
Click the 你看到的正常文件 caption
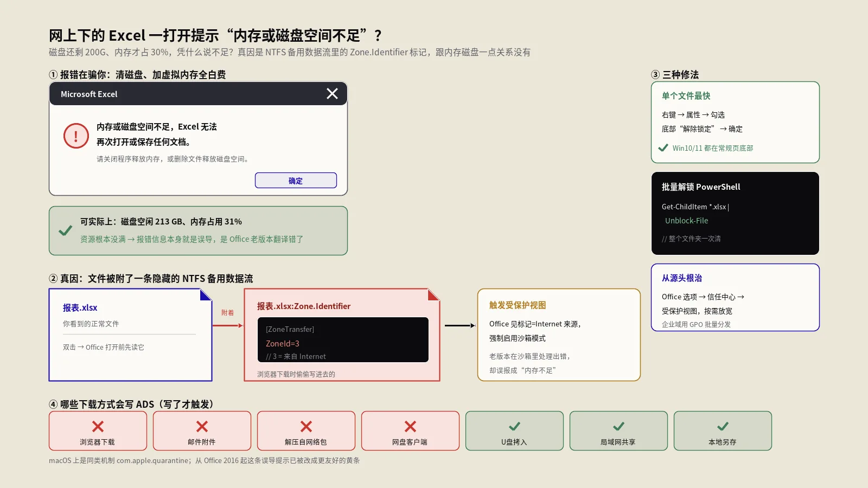[91, 324]
